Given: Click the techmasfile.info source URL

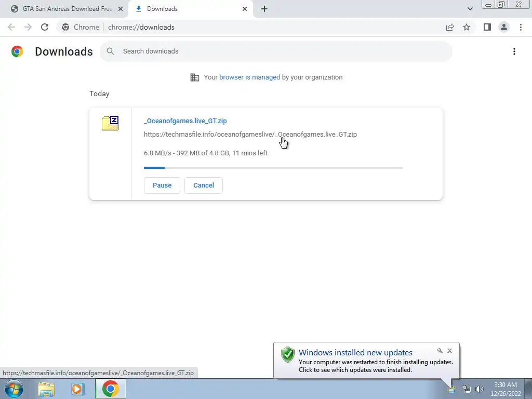Looking at the screenshot, I should pyautogui.click(x=250, y=135).
